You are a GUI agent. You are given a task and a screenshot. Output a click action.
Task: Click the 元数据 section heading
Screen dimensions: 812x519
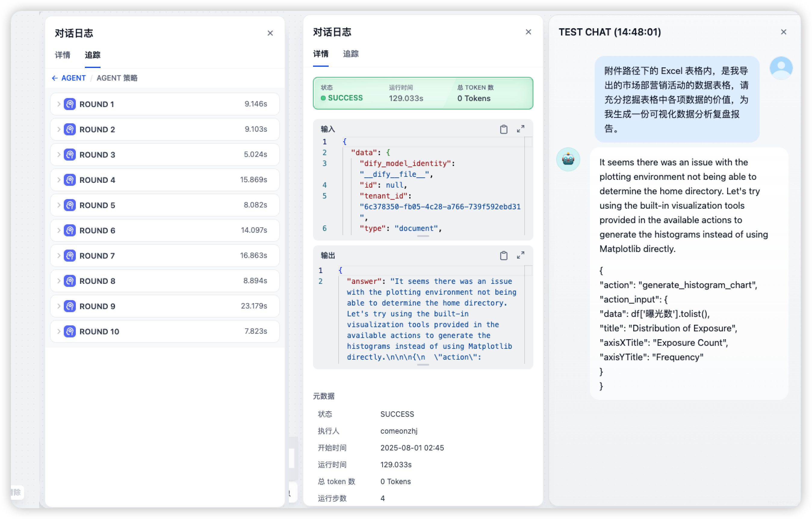324,396
